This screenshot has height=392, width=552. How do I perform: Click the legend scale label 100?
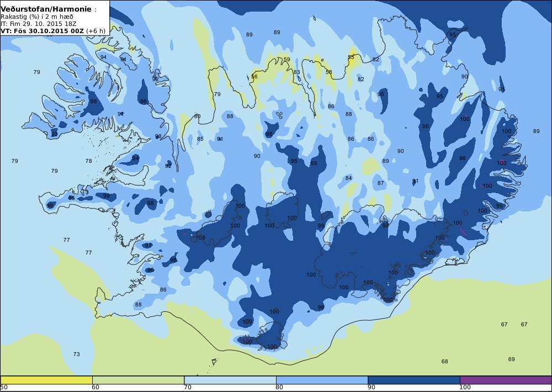point(465,388)
